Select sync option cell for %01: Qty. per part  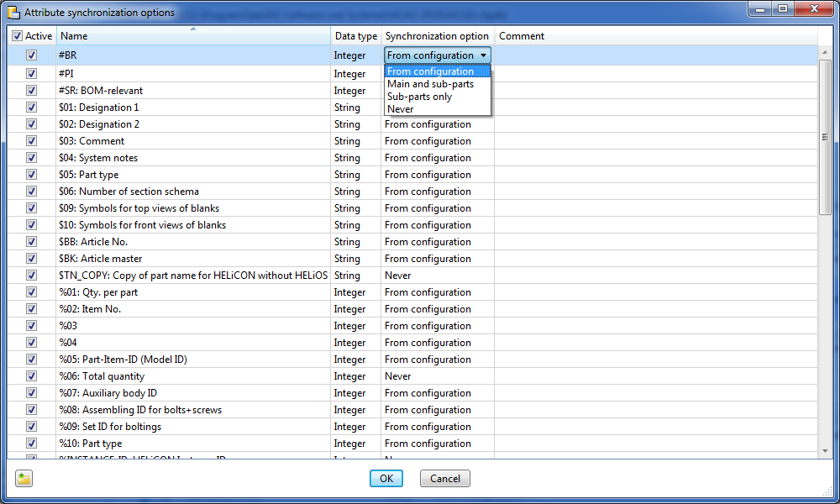pyautogui.click(x=437, y=292)
